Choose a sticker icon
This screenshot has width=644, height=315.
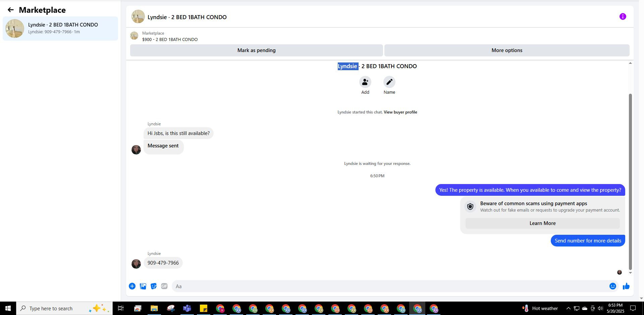pos(154,286)
